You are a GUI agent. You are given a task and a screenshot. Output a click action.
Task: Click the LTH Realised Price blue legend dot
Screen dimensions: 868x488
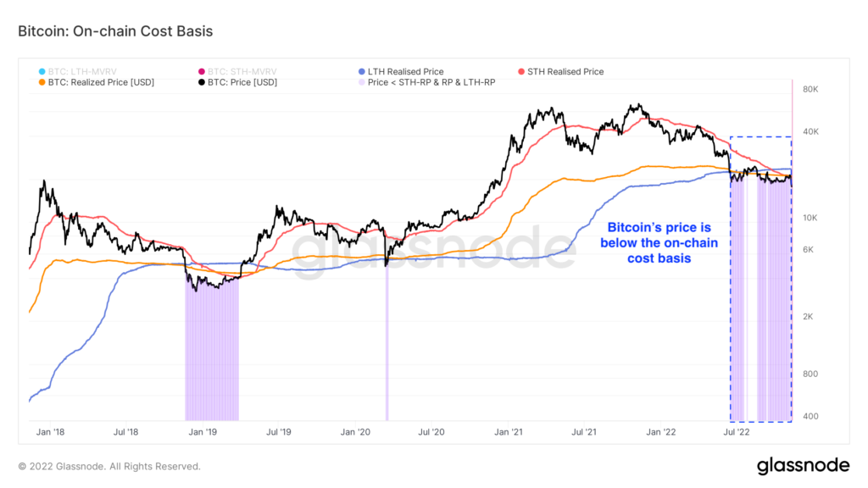coord(362,72)
